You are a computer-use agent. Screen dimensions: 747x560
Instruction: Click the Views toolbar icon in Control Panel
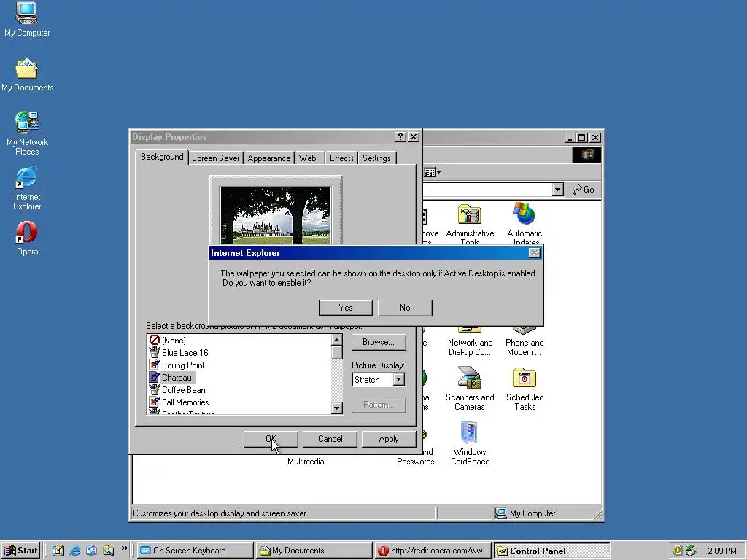point(432,172)
